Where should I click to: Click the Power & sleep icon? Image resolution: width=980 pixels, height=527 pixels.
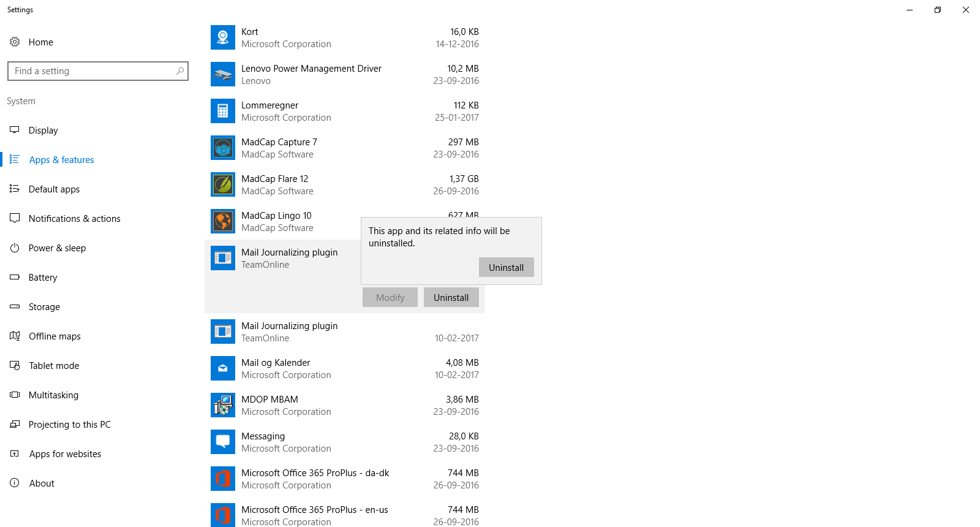click(x=15, y=248)
